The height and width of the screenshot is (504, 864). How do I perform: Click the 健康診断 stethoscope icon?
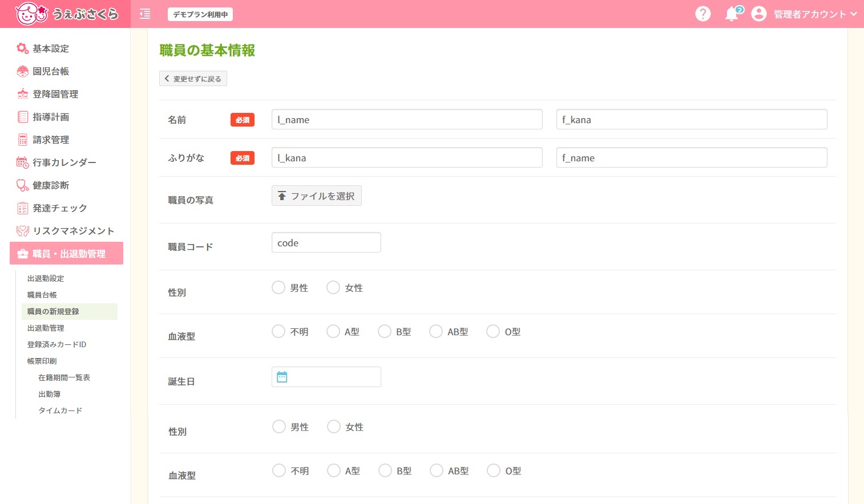[x=22, y=185]
